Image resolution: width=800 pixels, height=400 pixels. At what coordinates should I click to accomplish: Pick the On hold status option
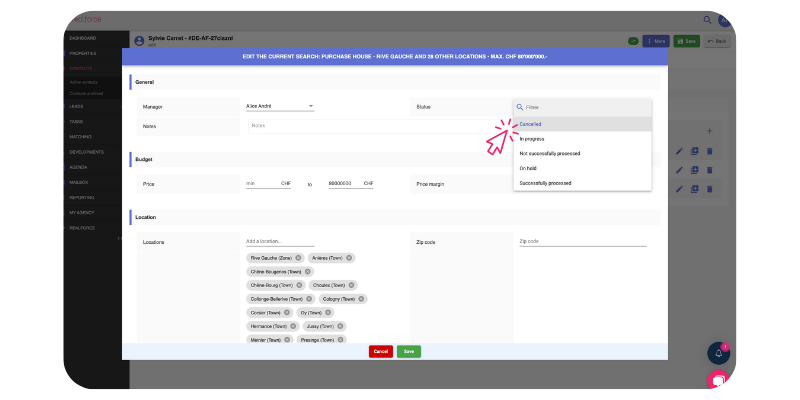(528, 168)
